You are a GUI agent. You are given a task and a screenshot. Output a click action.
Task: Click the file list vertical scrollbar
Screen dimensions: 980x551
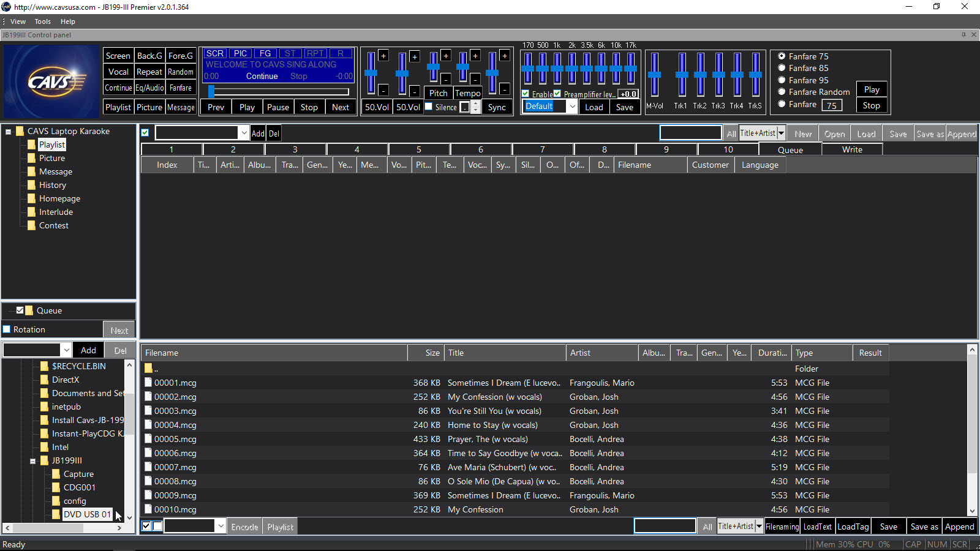pos(972,430)
